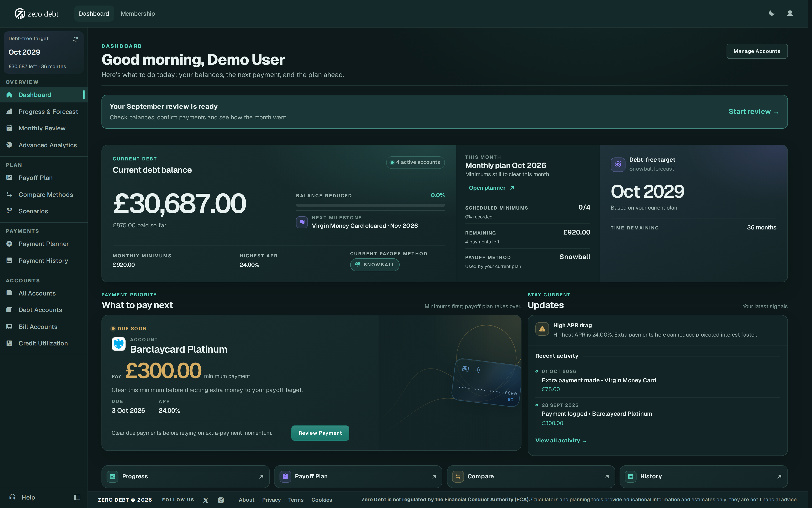Open Payment Planner in the sidebar
The image size is (812, 508).
pyautogui.click(x=44, y=244)
